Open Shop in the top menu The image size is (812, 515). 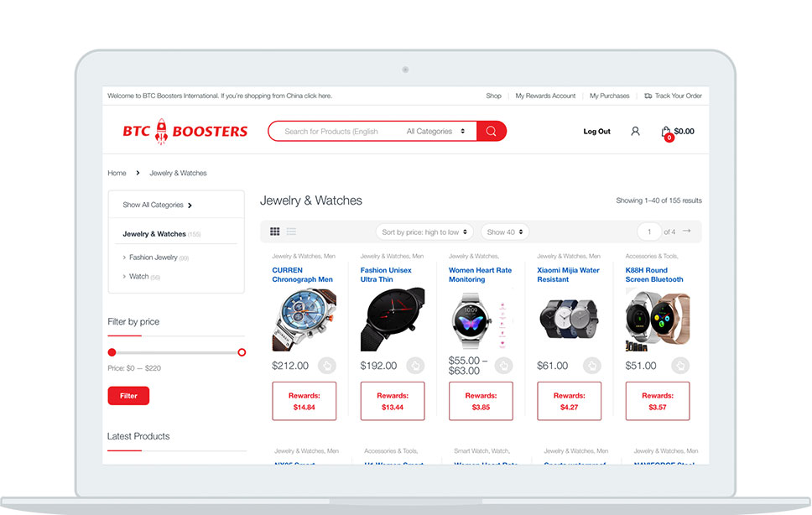pos(493,96)
